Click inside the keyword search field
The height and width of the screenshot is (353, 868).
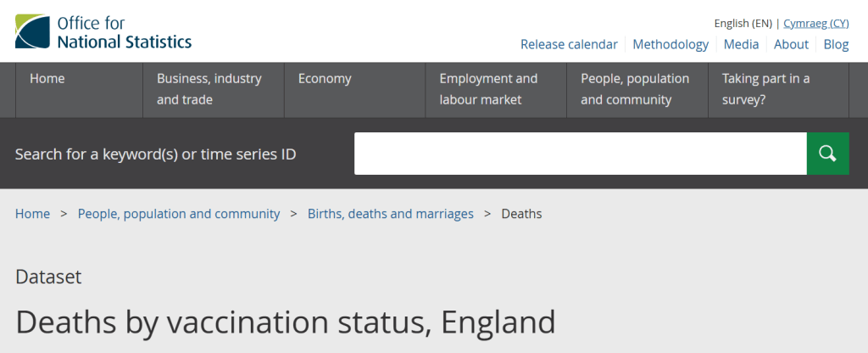click(x=580, y=154)
